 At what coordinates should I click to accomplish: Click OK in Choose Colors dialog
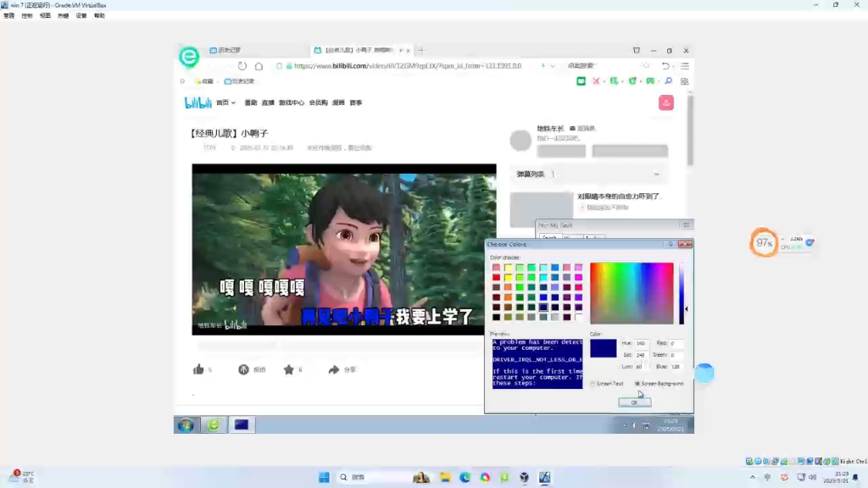634,402
